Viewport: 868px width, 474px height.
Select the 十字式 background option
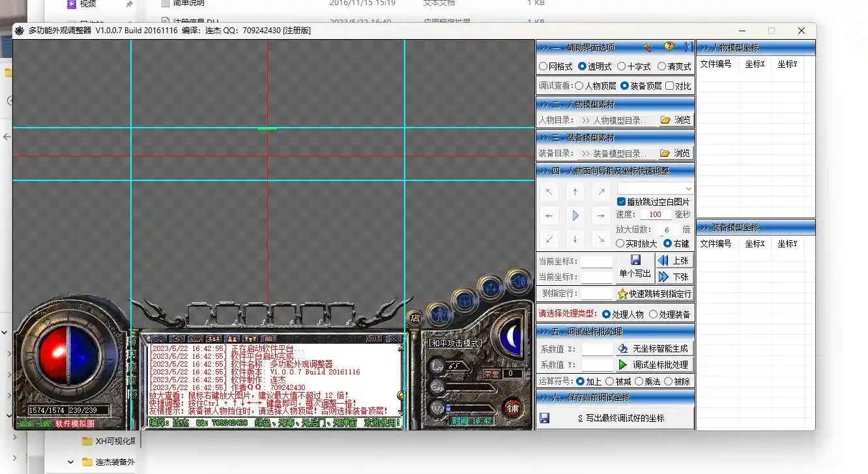tap(634, 66)
